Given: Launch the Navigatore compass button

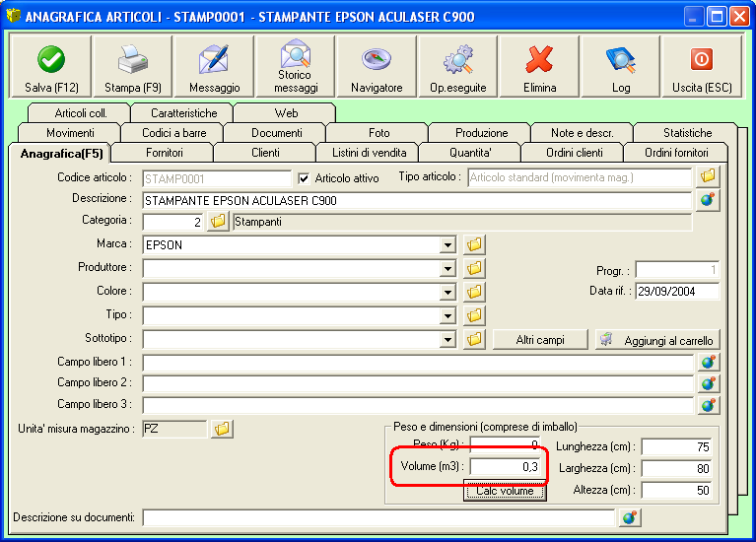Looking at the screenshot, I should (377, 67).
